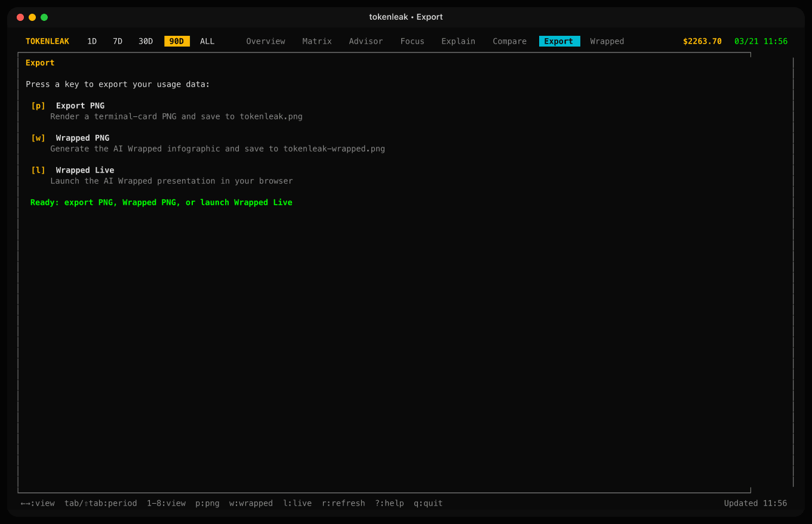Maximize the window with green button
The height and width of the screenshot is (524, 812).
pos(44,17)
